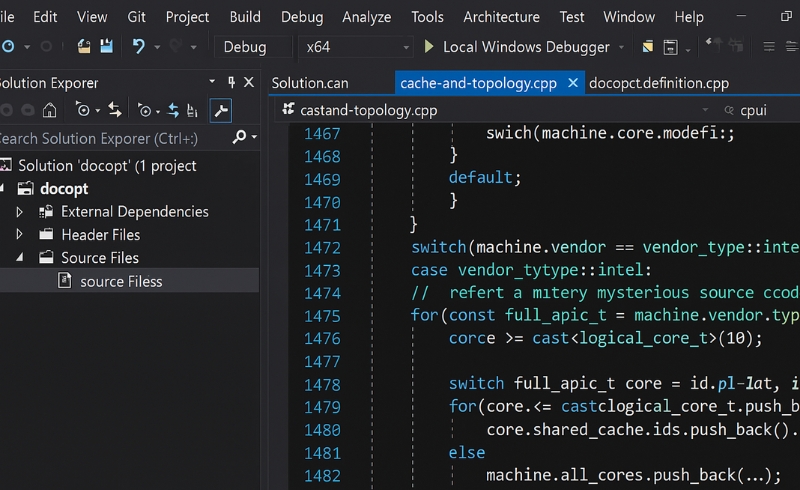This screenshot has height=490, width=800.
Task: Click the blue sync arrows icon in Solution Explorer
Action: [173, 110]
